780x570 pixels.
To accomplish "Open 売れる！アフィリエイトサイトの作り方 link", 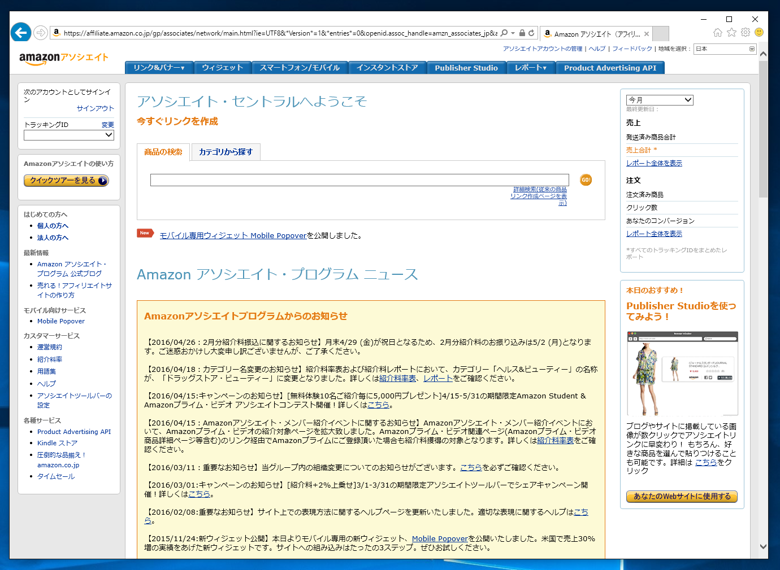I will point(75,290).
